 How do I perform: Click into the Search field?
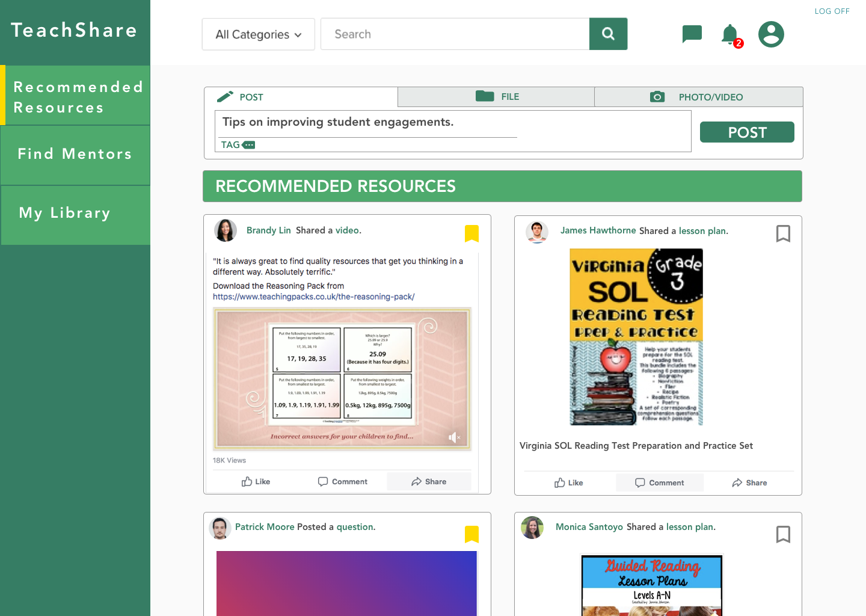[455, 34]
